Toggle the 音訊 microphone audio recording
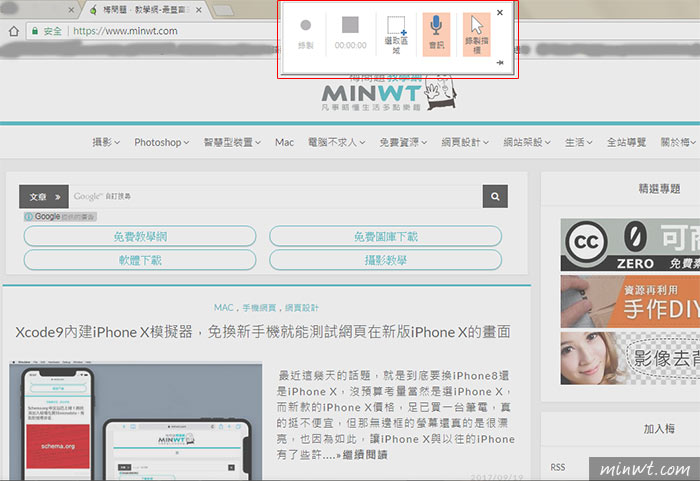 pyautogui.click(x=436, y=34)
